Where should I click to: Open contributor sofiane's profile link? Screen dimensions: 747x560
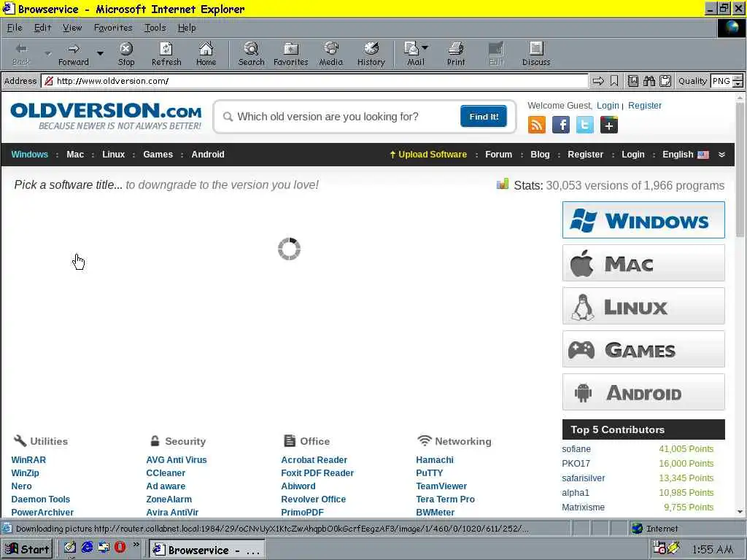[576, 449]
